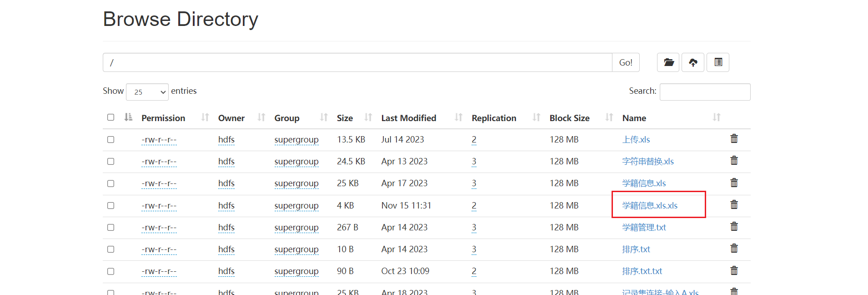Sort the table by Size column
Image resolution: width=868 pixels, height=295 pixels.
pos(345,118)
